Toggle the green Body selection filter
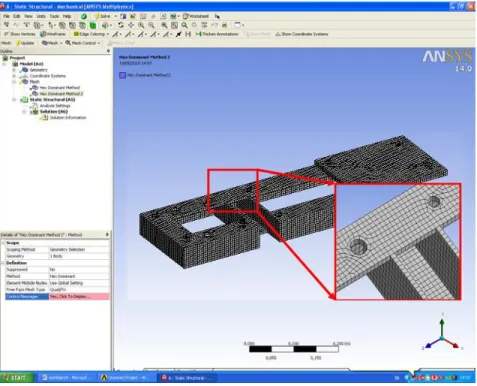Screen dimensions: 477x386 tap(93, 25)
